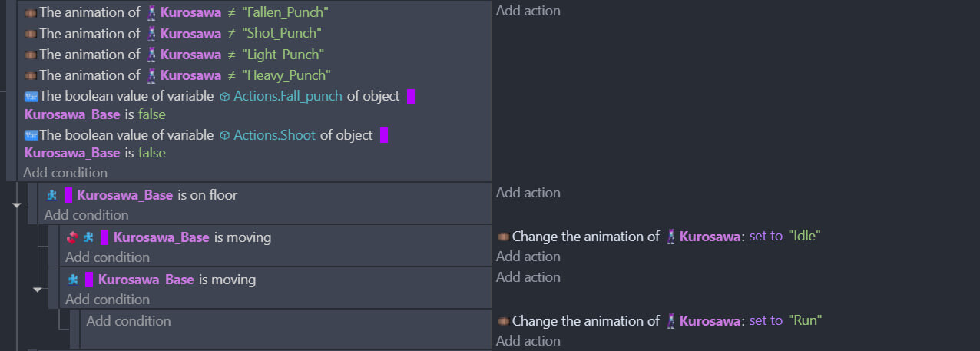
Task: Click the animation icon before "Fallen_Punch" condition
Action: coord(31,13)
